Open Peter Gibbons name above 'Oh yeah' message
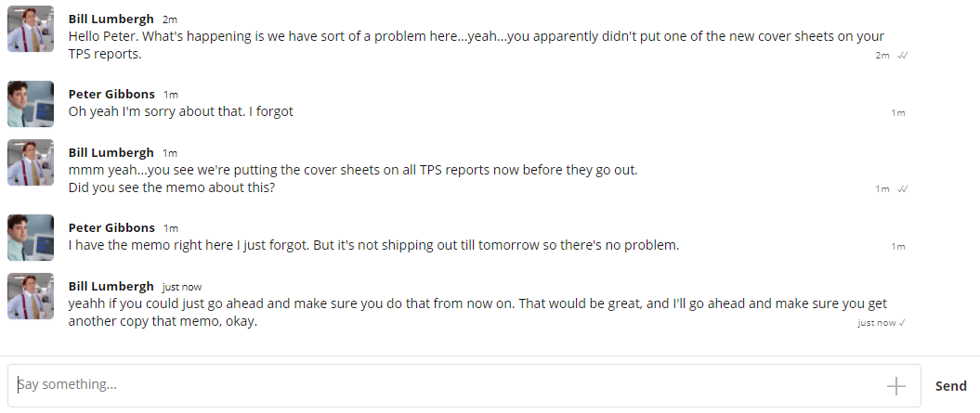This screenshot has width=980, height=413. pos(111,94)
